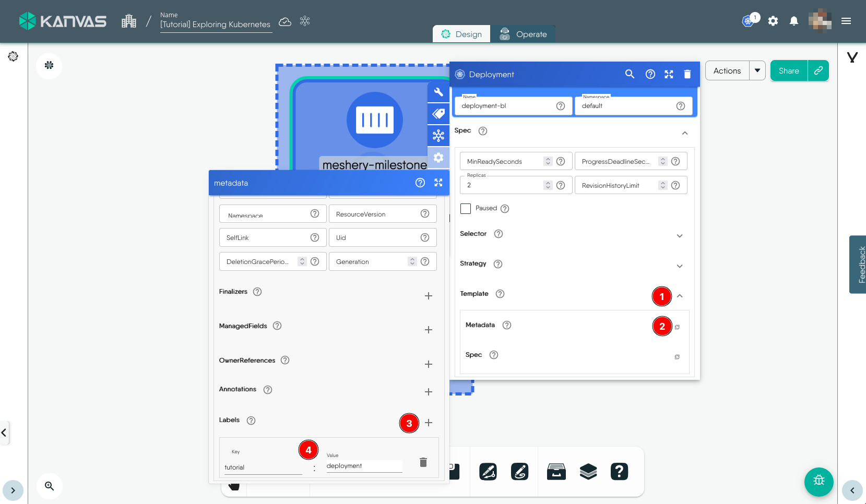This screenshot has width=866, height=504.
Task: Delete the tutorial label row
Action: pos(423,462)
